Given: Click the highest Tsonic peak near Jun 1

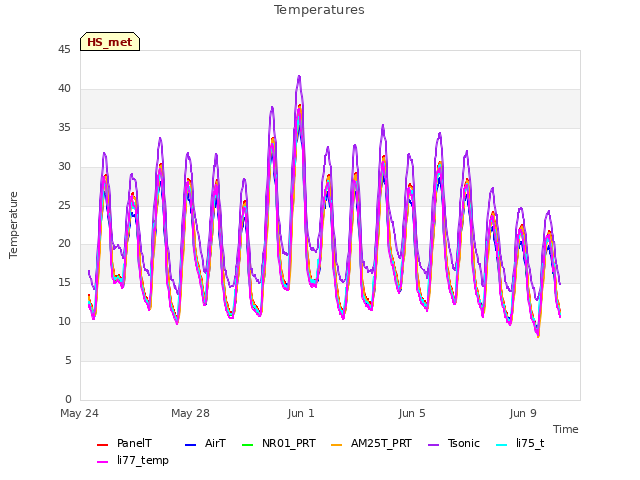Looking at the screenshot, I should click(x=299, y=76).
